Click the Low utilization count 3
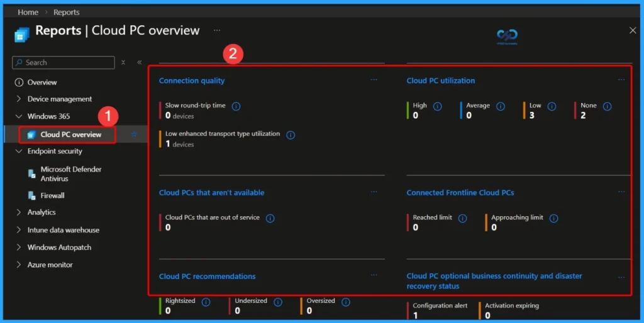This screenshot has width=644, height=323. tap(532, 116)
